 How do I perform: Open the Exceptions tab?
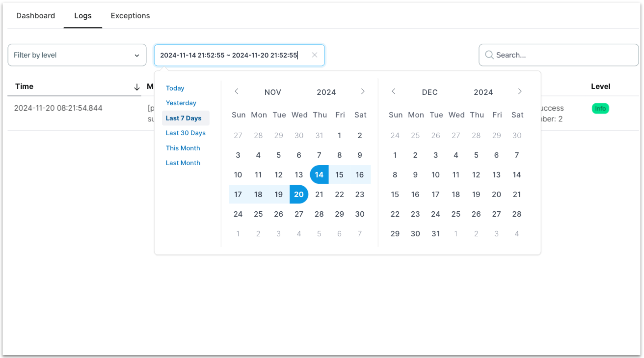coord(130,16)
